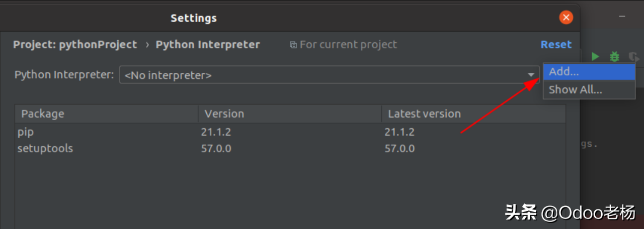Screen dimensions: 644x229
Task: Sort packages by the Package column header
Action: [107, 113]
